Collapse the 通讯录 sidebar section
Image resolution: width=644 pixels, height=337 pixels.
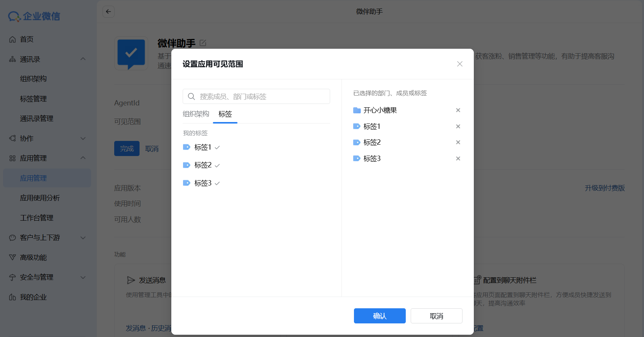coord(83,59)
